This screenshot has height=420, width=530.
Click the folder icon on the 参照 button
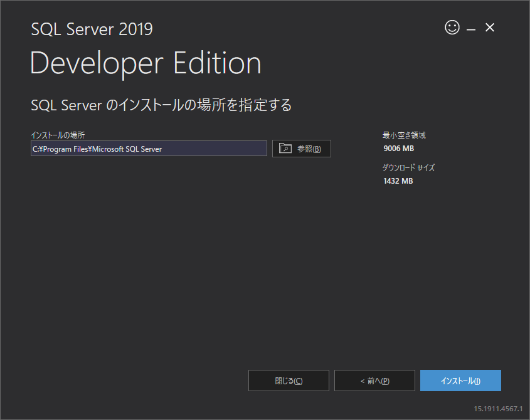coord(285,149)
